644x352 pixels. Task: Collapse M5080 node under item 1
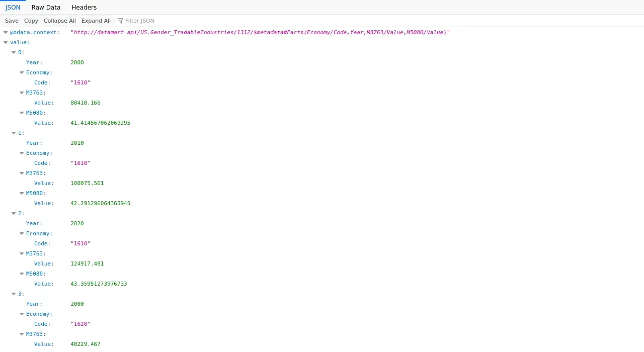pos(22,193)
